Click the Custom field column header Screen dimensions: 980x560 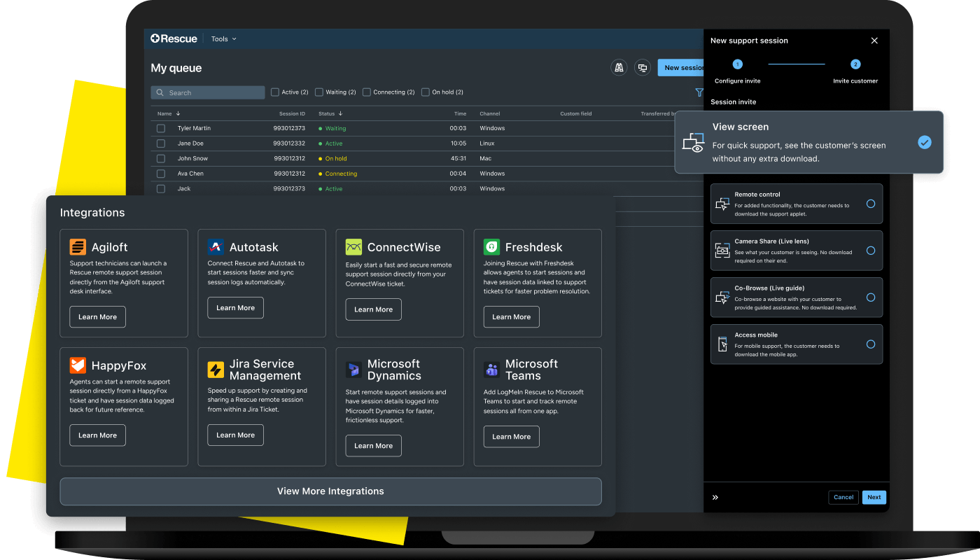(x=576, y=113)
